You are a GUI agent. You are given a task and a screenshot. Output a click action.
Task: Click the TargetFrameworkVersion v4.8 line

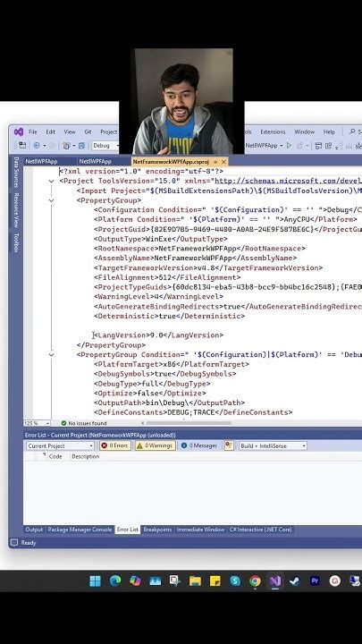208,267
